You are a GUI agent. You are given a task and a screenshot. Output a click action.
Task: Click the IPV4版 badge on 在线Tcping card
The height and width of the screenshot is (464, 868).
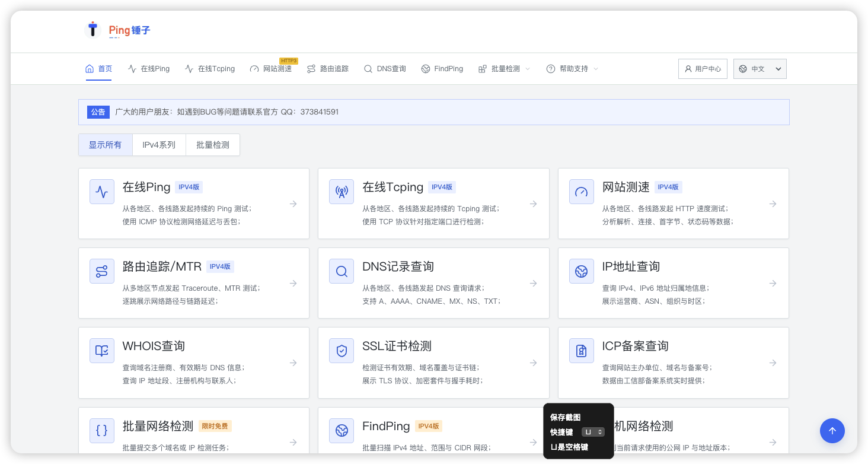(442, 187)
